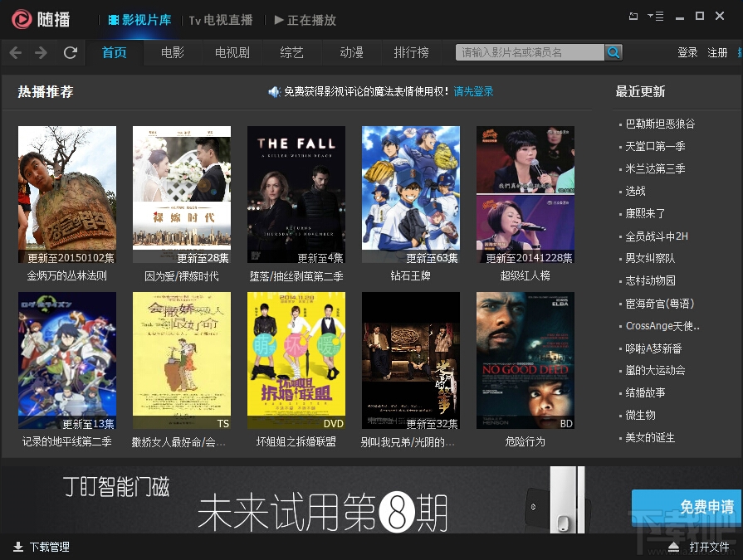Switch to 正在播放 tab
The image size is (743, 560).
[x=306, y=20]
